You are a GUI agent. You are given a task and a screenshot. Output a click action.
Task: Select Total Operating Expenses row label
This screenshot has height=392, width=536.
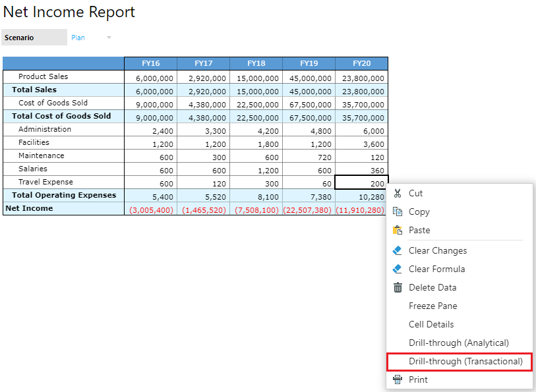point(64,195)
